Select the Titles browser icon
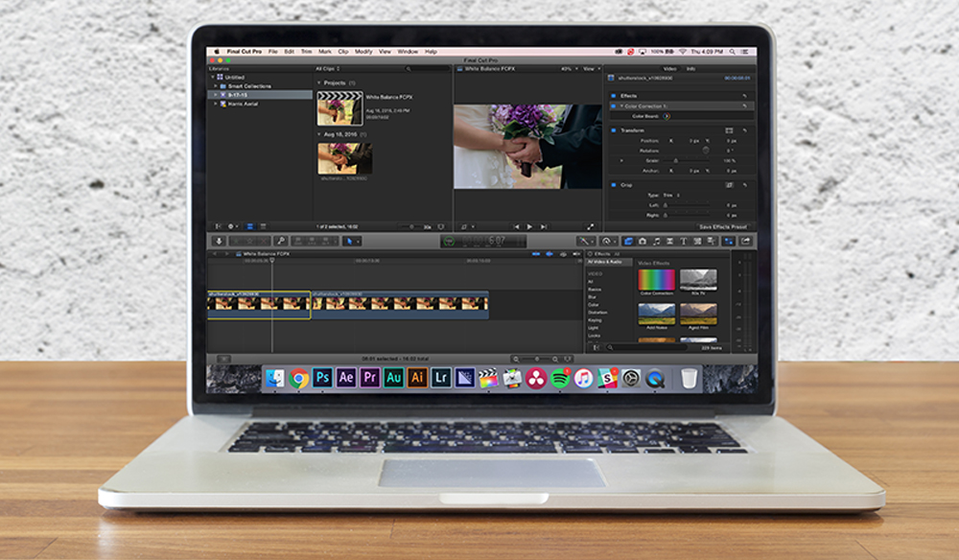 click(683, 241)
